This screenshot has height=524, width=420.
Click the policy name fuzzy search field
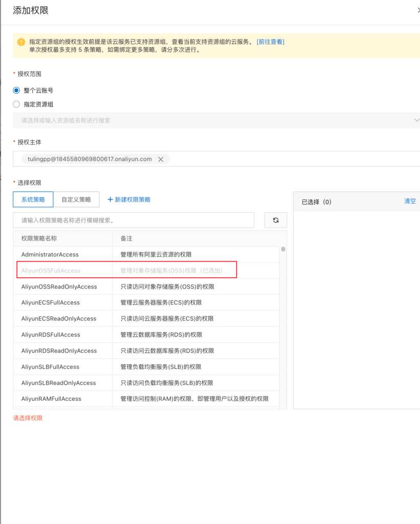click(x=134, y=220)
